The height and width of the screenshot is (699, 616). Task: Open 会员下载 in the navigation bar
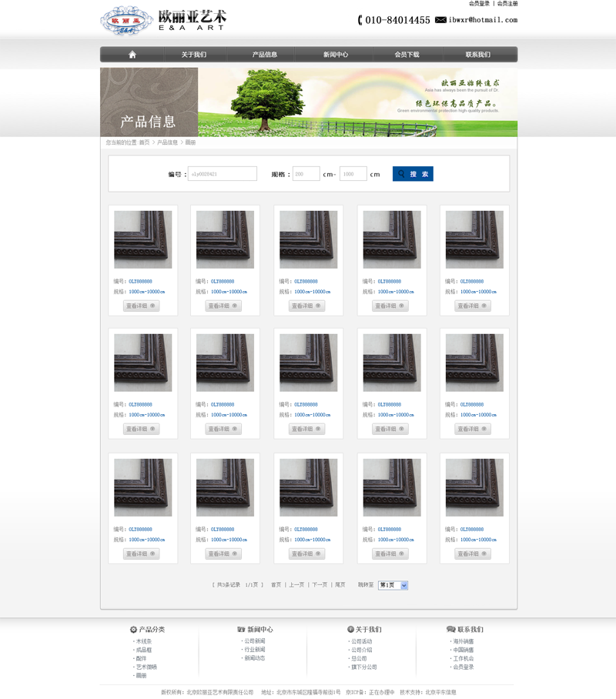coord(407,55)
